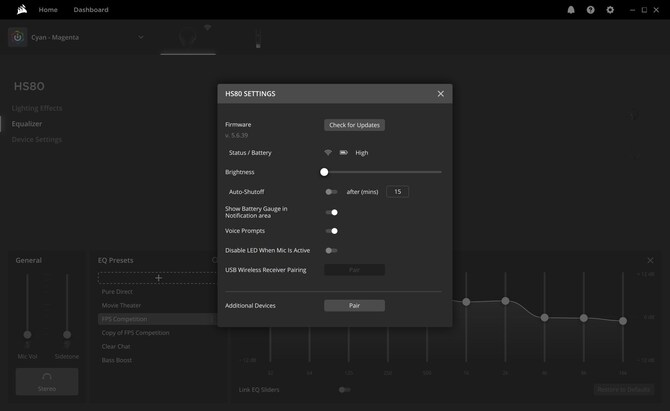The width and height of the screenshot is (670, 411).
Task: Open the Home menu
Action: (x=48, y=9)
